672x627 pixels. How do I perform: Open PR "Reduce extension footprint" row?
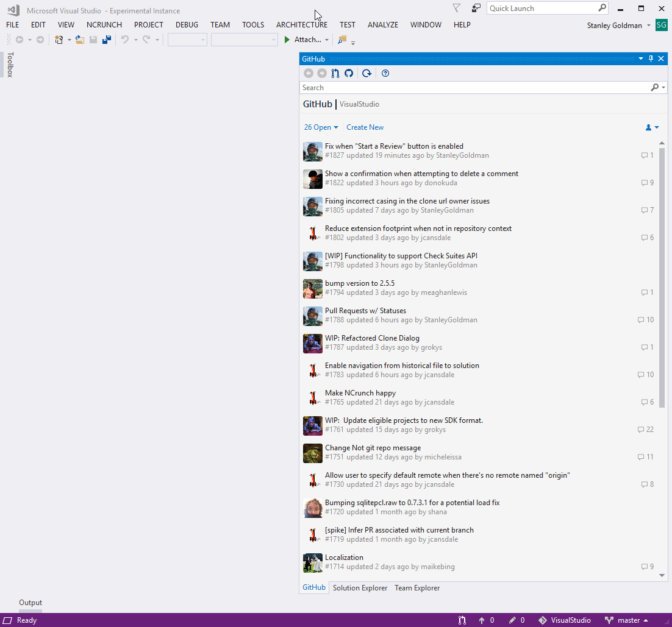pyautogui.click(x=478, y=233)
